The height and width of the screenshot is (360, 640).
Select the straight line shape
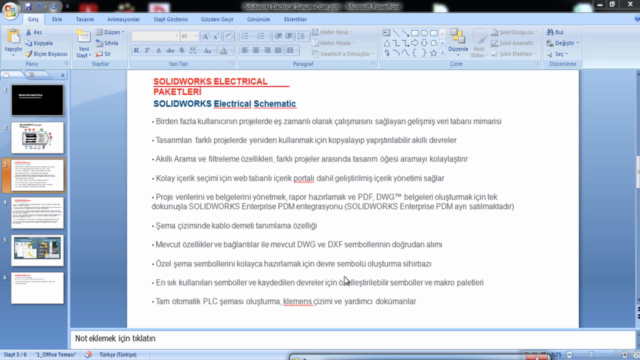tap(396, 33)
